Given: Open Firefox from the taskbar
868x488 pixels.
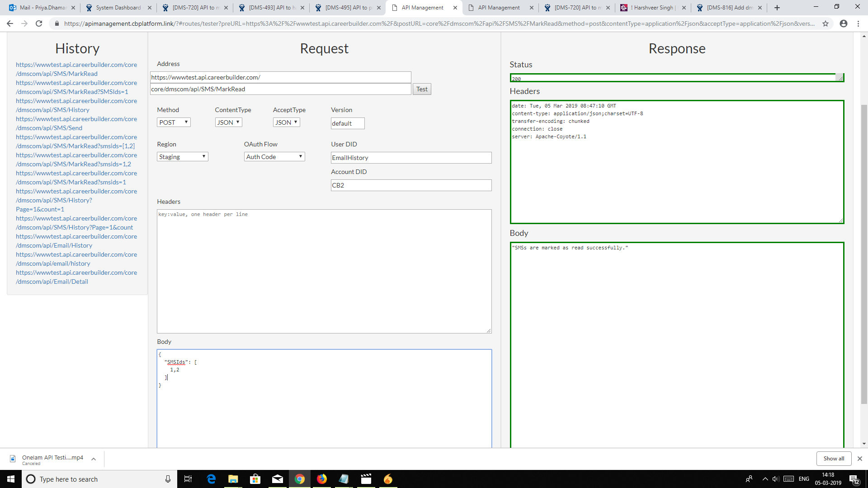Looking at the screenshot, I should click(322, 479).
